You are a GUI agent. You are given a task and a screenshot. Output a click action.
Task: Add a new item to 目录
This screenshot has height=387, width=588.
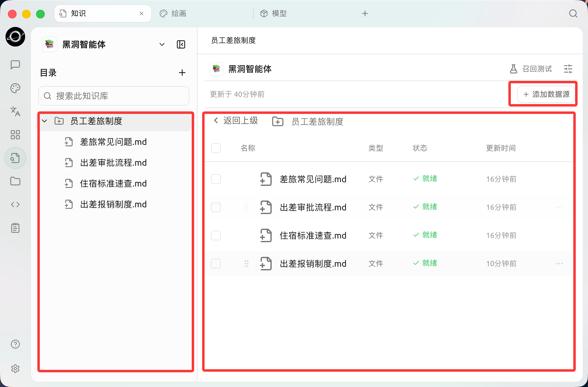(182, 73)
